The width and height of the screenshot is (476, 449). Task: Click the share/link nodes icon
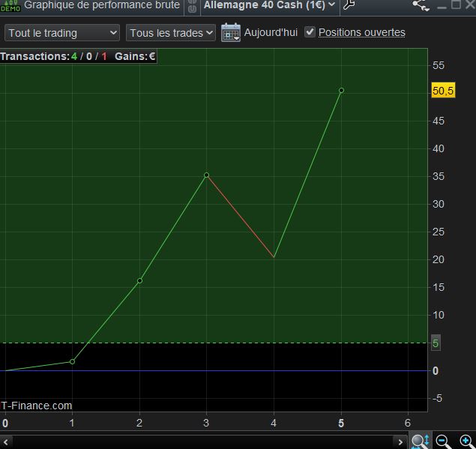[x=421, y=6]
